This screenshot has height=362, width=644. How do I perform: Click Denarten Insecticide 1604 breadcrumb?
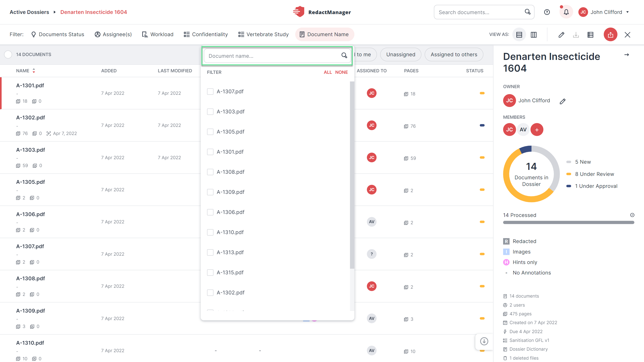94,12
